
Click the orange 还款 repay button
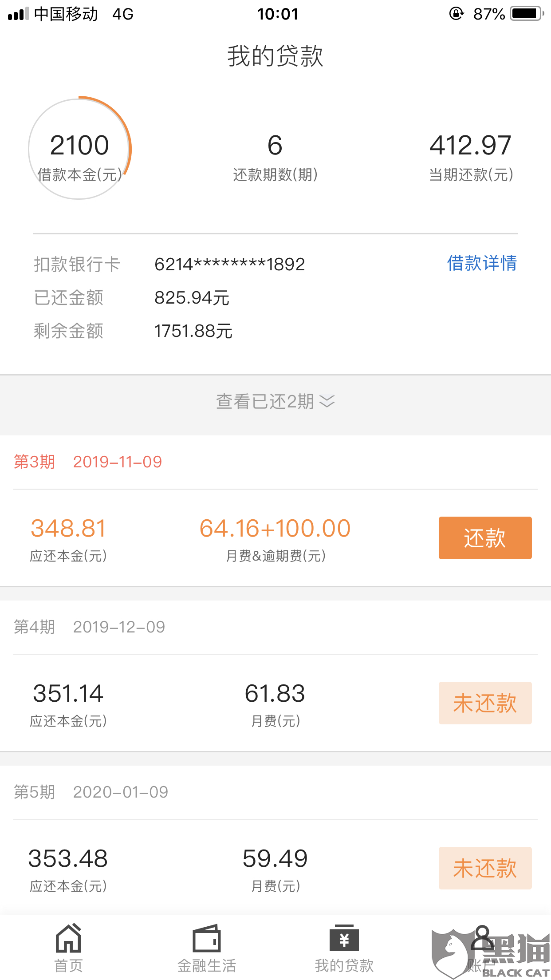pos(485,537)
